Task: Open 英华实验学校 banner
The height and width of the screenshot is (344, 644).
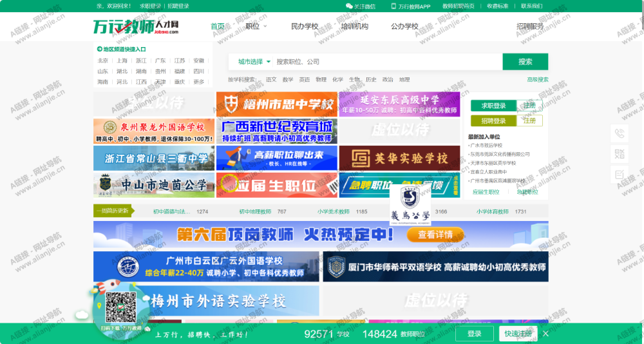Action: [400, 158]
